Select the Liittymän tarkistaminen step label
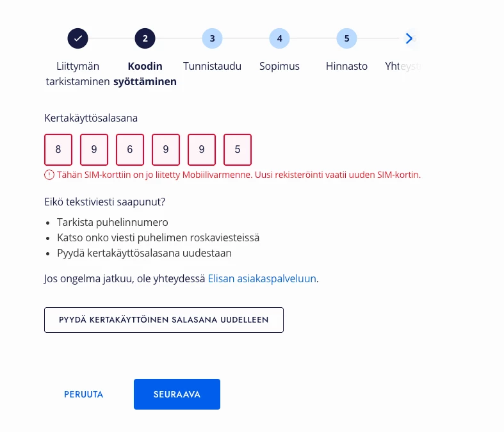This screenshot has width=504, height=432. [77, 74]
